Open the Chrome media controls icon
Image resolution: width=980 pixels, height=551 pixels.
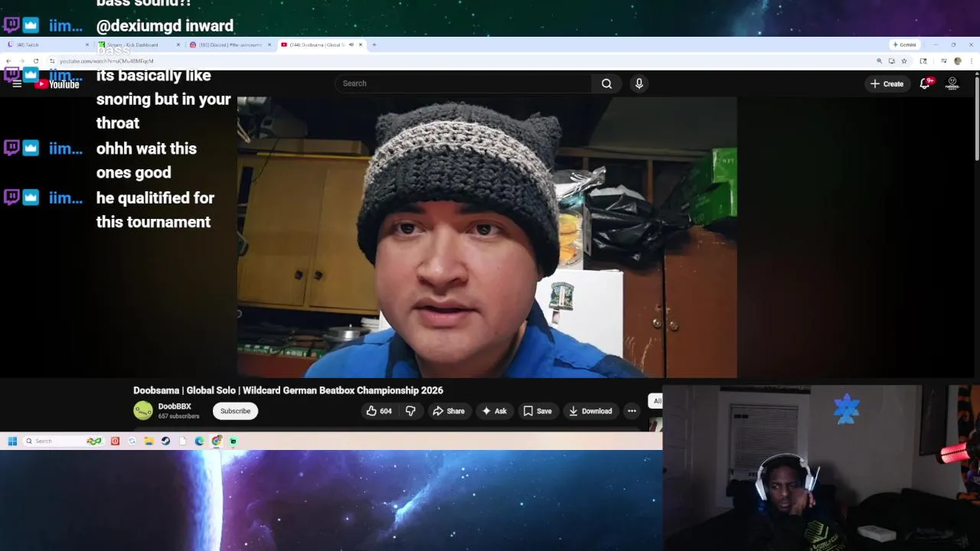[x=944, y=60]
